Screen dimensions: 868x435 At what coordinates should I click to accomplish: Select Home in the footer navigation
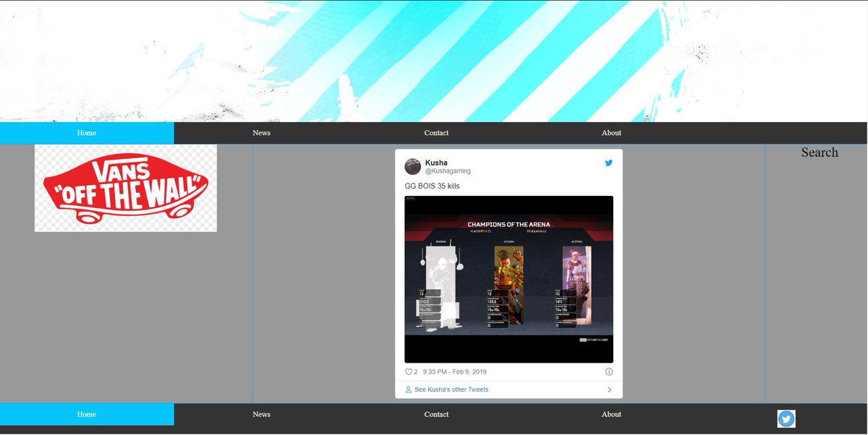pyautogui.click(x=87, y=414)
